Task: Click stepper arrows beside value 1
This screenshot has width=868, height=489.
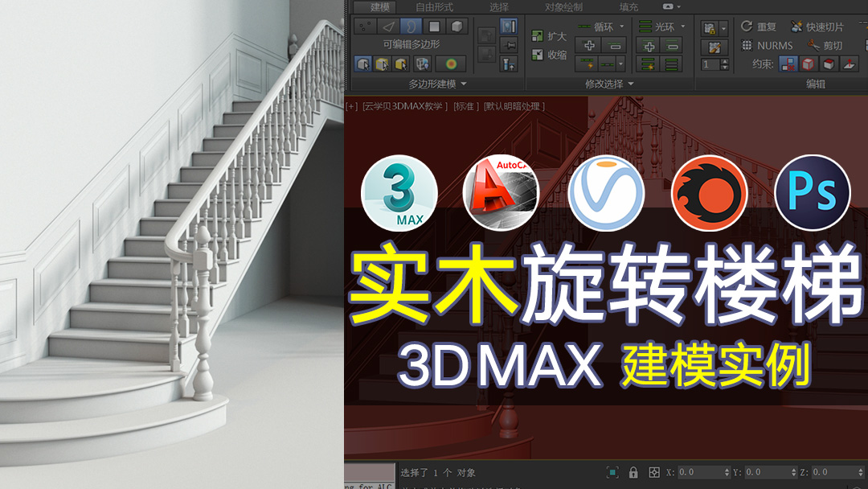Action: click(x=725, y=64)
